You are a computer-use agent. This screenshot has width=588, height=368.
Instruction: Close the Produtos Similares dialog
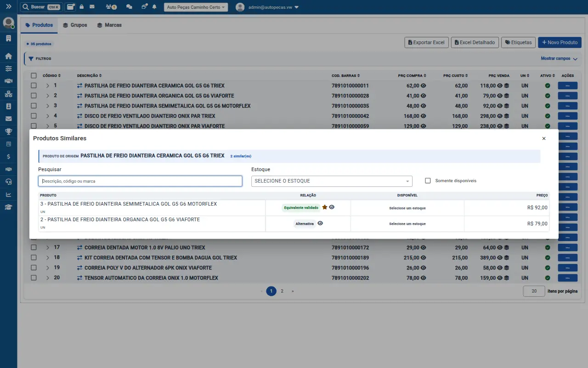click(544, 138)
